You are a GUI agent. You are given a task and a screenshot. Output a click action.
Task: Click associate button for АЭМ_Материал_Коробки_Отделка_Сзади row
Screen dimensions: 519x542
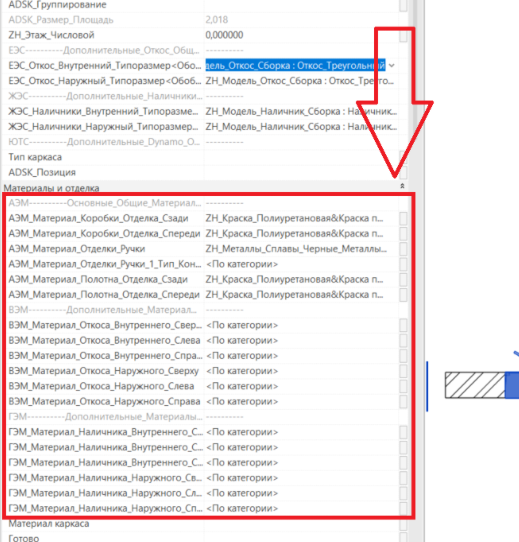(403, 218)
